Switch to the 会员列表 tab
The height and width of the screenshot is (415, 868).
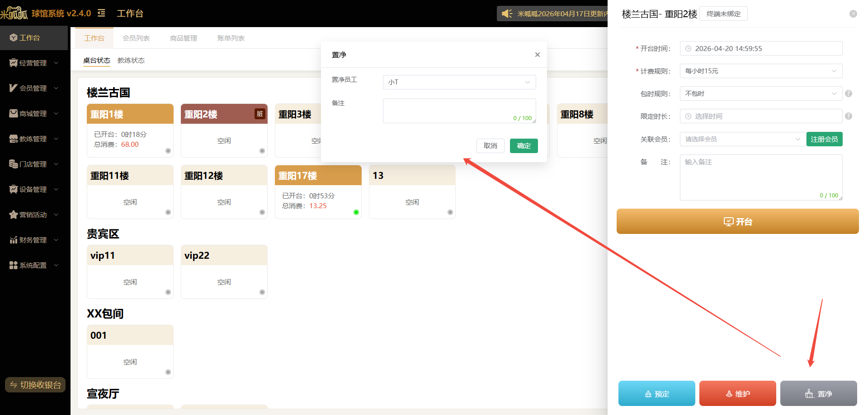point(136,38)
